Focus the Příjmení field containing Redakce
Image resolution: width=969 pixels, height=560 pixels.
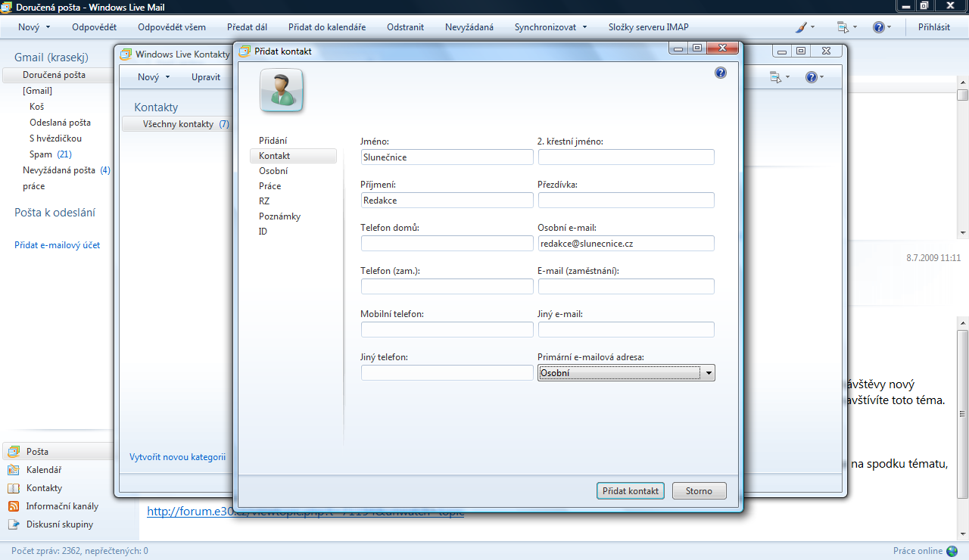point(447,200)
